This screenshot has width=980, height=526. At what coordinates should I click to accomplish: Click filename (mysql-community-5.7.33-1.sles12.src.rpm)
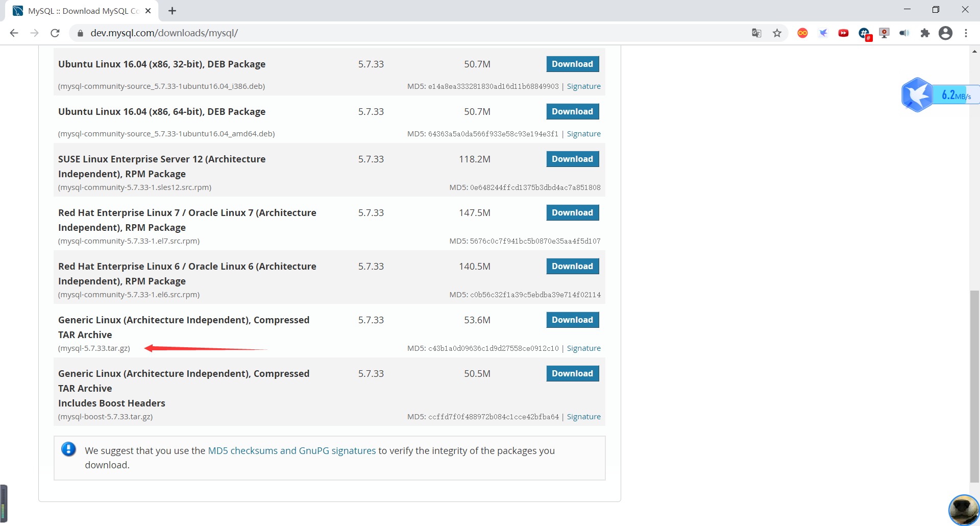[135, 187]
